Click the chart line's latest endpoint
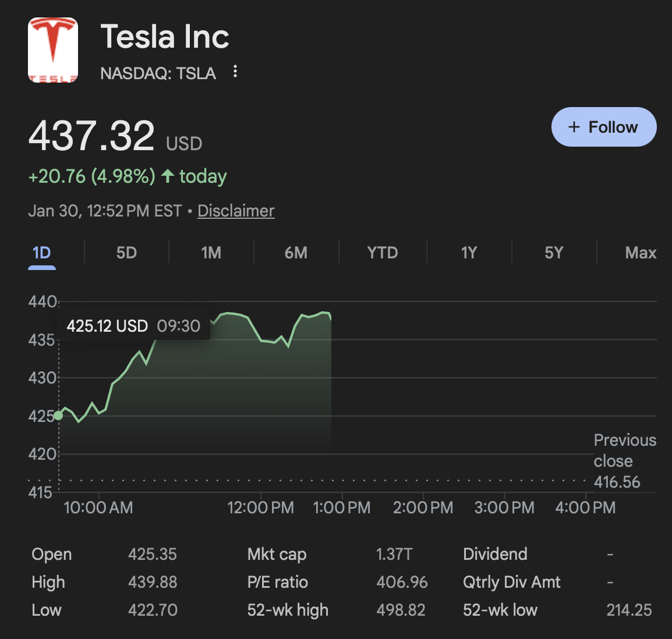 point(331,319)
